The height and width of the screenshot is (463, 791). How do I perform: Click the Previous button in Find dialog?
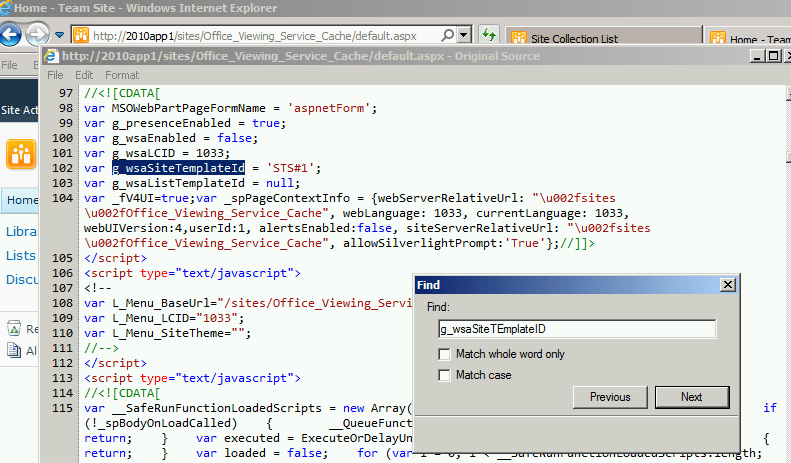[x=610, y=397]
